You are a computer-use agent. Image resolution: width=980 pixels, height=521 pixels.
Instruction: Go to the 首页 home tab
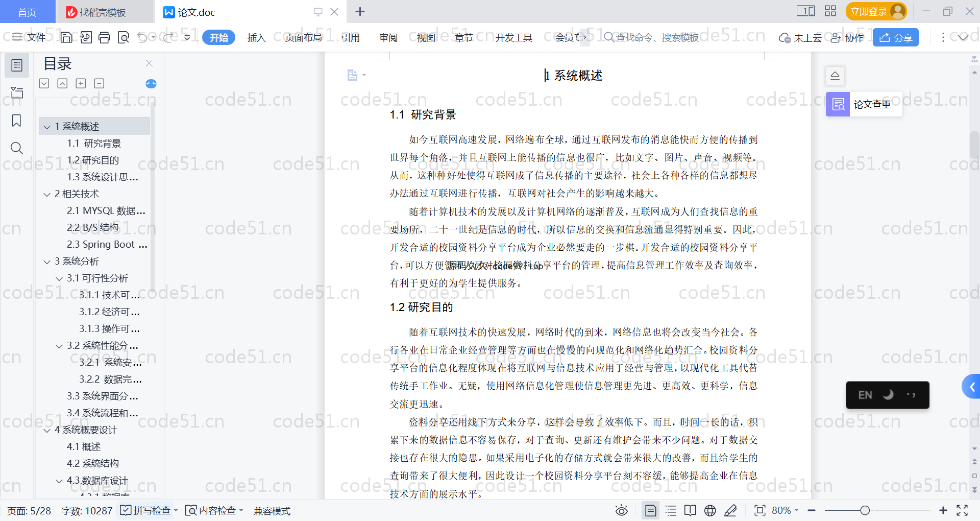pyautogui.click(x=27, y=12)
